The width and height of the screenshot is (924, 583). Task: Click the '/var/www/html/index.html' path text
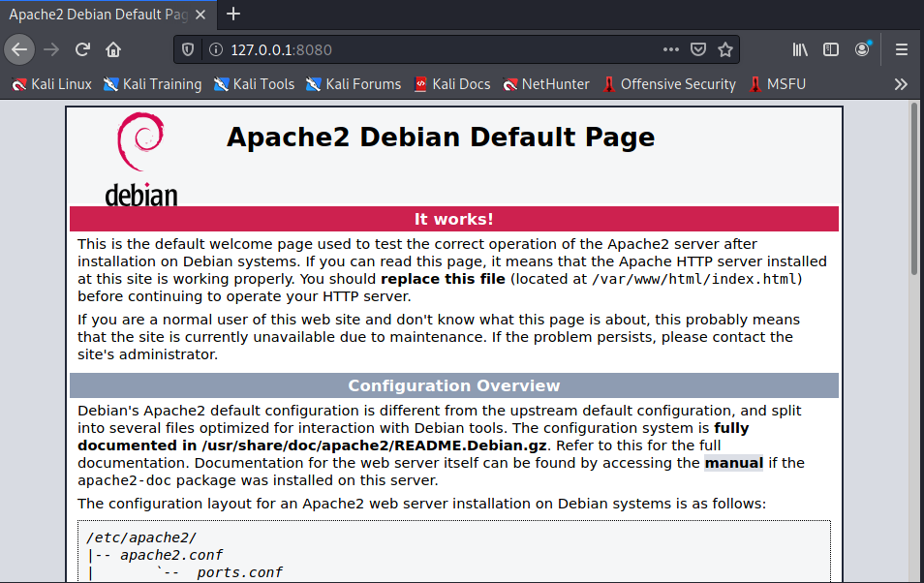[694, 279]
